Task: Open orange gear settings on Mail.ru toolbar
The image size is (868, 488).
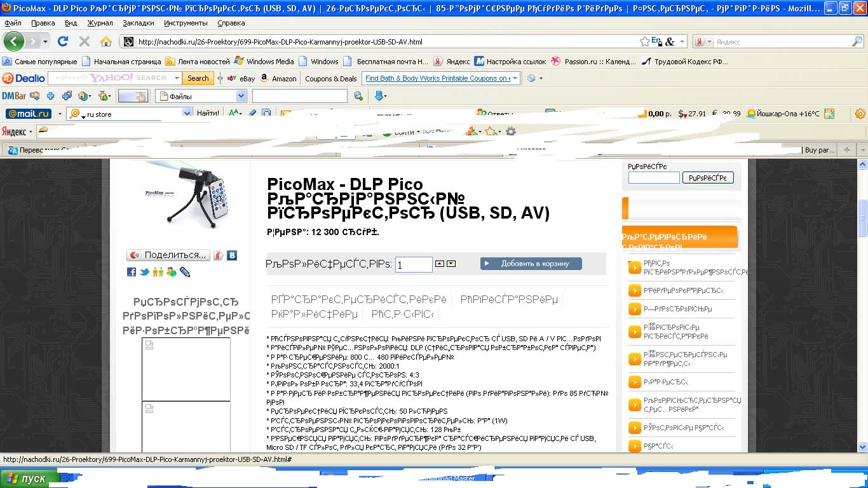Action: click(860, 114)
